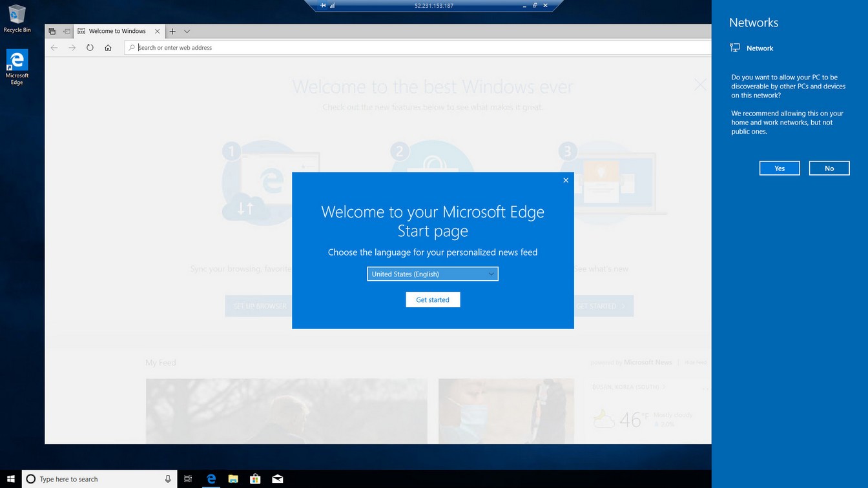Click the Cortana circle icon in the search box
This screenshot has width=868, height=488.
[x=30, y=479]
